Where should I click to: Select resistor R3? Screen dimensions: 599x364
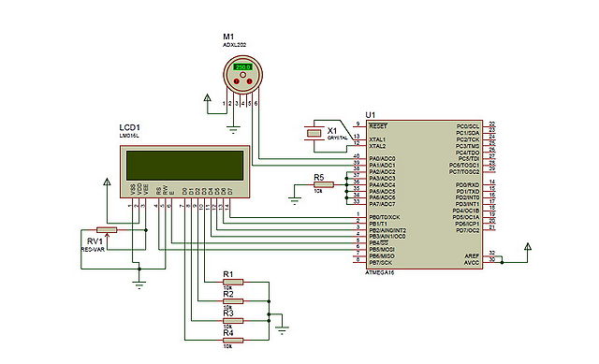point(233,320)
